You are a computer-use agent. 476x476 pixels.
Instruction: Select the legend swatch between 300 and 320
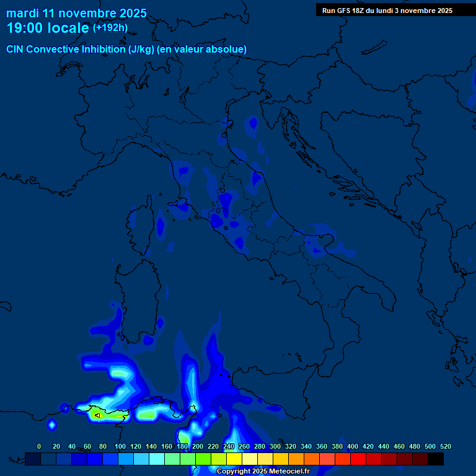point(281,459)
